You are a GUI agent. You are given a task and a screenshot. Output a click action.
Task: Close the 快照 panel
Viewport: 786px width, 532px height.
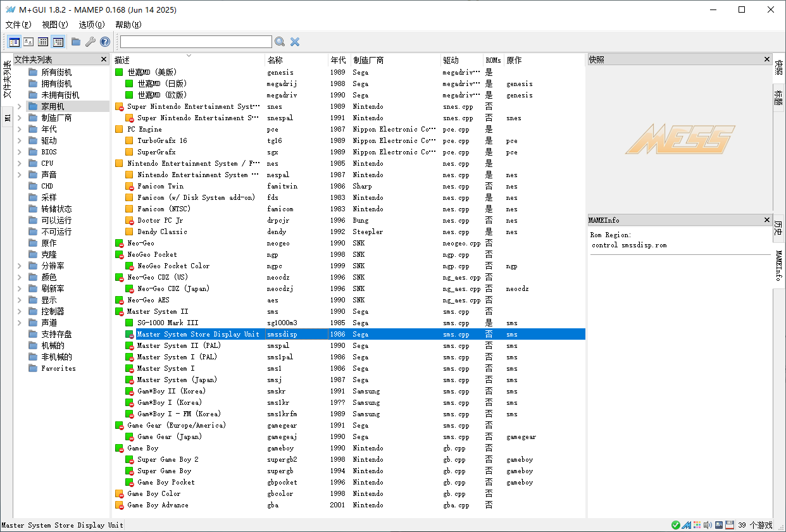(x=766, y=59)
